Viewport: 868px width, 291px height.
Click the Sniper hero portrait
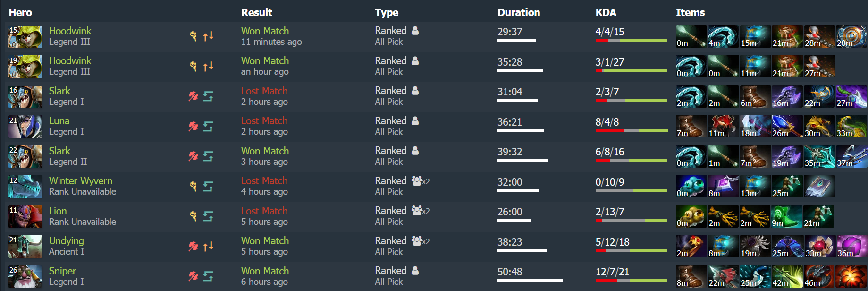pos(25,277)
